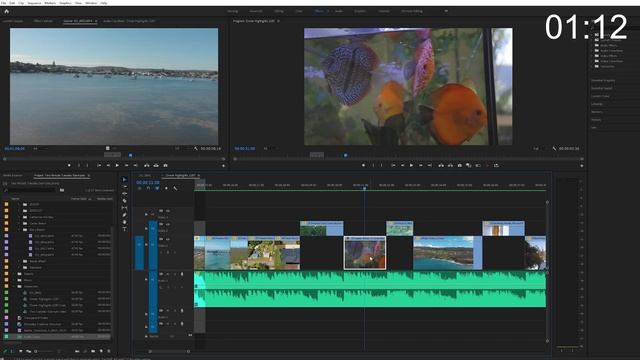Open the Sequence menu
This screenshot has width=640, height=360.
pos(34,3)
